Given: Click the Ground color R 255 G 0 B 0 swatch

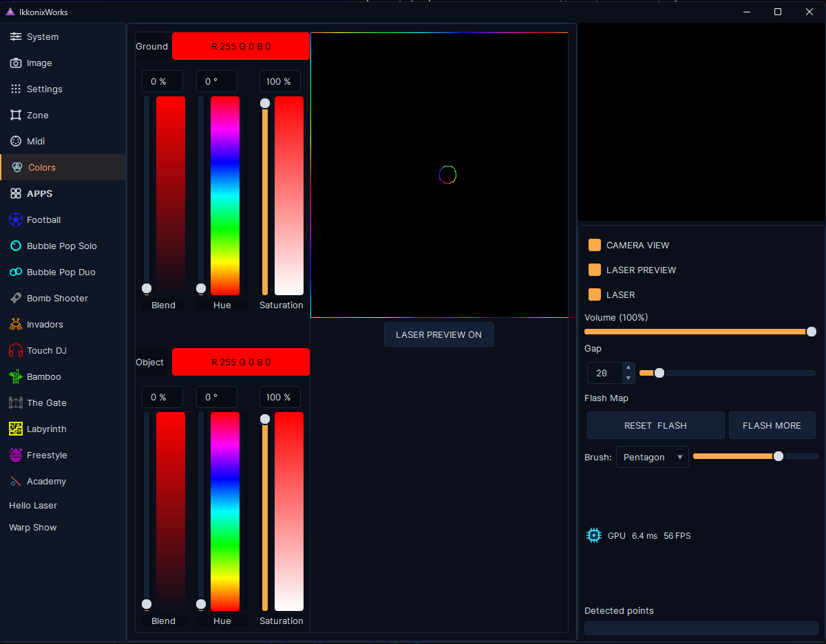Looking at the screenshot, I should point(241,46).
